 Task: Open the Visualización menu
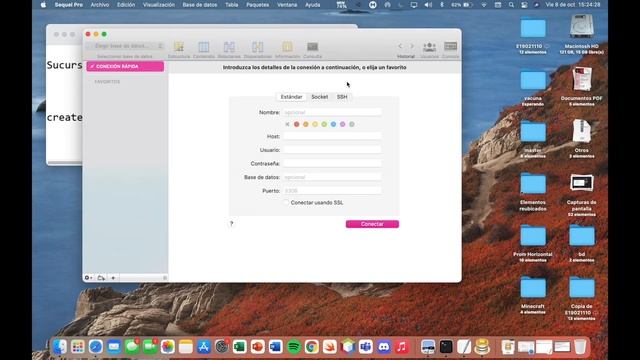[159, 5]
